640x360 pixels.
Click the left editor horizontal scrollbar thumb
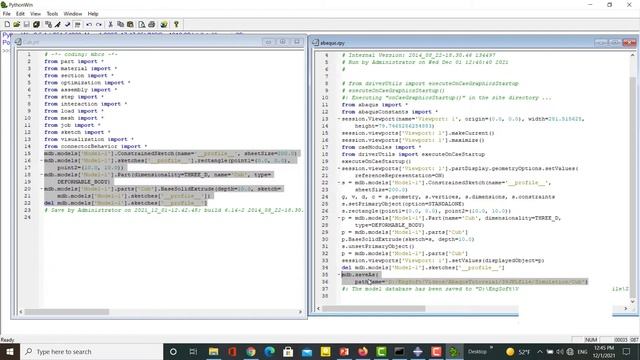pyautogui.click(x=67, y=312)
